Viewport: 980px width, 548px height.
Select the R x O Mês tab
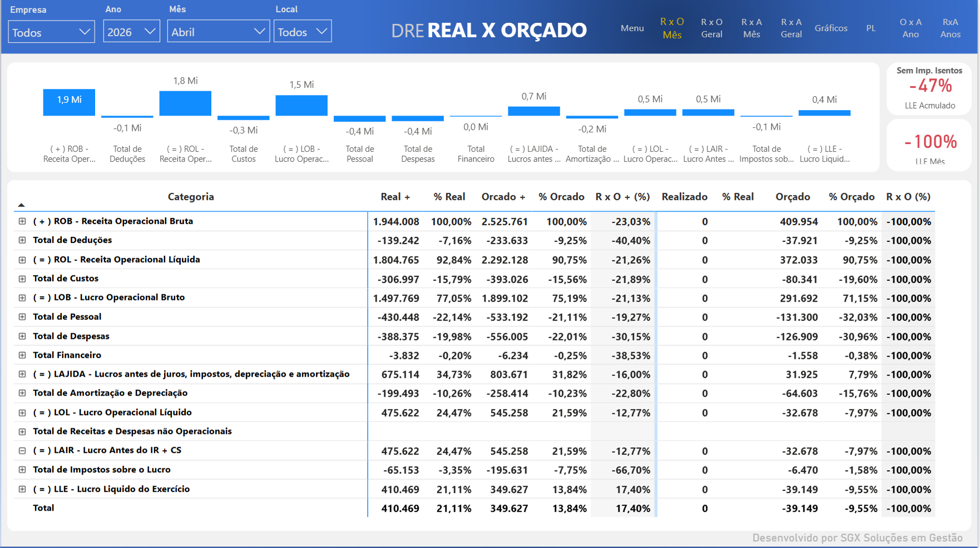[x=672, y=28]
